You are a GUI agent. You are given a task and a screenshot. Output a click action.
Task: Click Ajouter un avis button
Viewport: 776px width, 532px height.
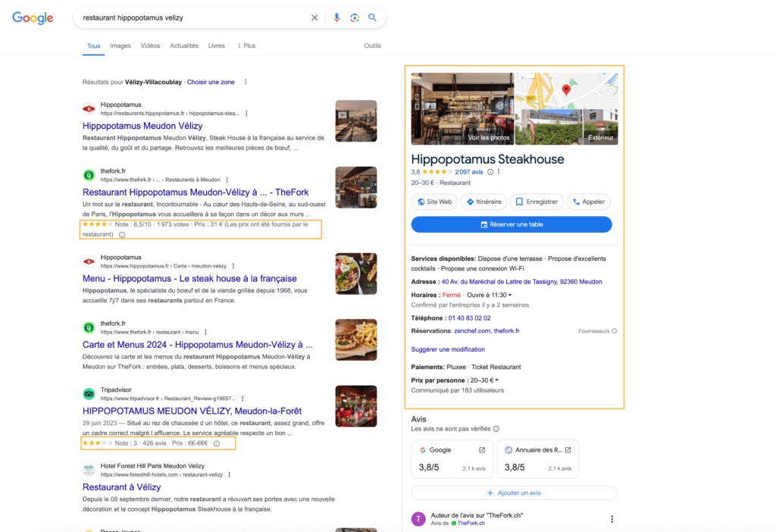[x=514, y=493]
